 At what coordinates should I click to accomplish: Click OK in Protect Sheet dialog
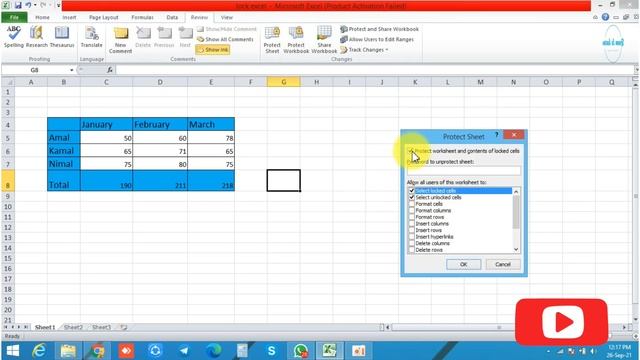463,264
